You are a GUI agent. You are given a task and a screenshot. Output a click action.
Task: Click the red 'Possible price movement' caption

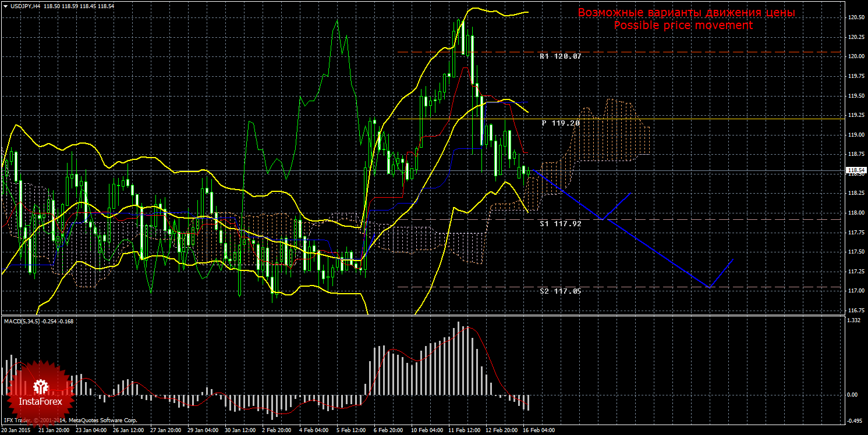(683, 26)
